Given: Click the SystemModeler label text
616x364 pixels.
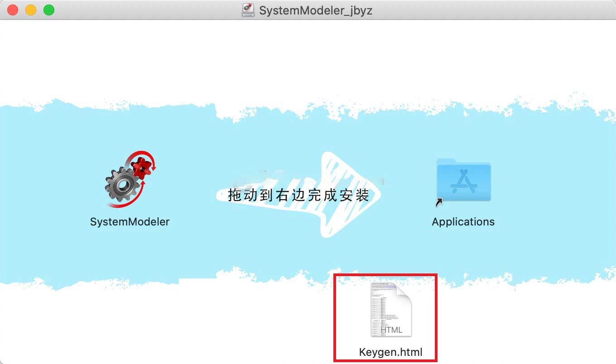Looking at the screenshot, I should click(x=130, y=222).
